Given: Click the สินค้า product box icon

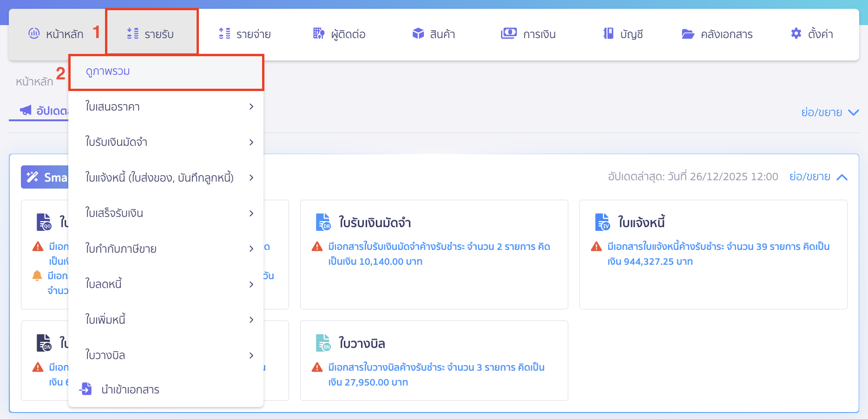Looking at the screenshot, I should click(418, 33).
